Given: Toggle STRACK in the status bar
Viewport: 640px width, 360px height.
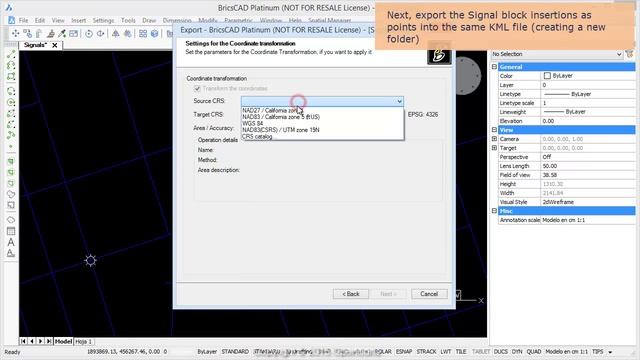Looking at the screenshot, I should click(427, 351).
